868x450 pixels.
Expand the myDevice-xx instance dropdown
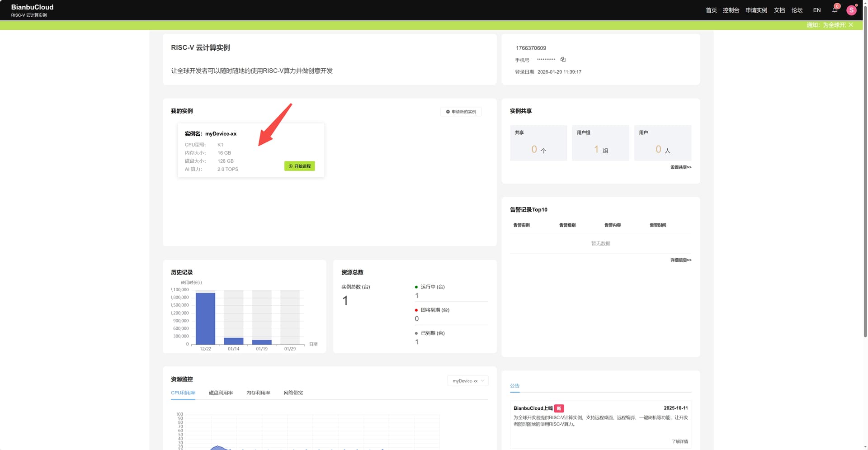tap(468, 381)
